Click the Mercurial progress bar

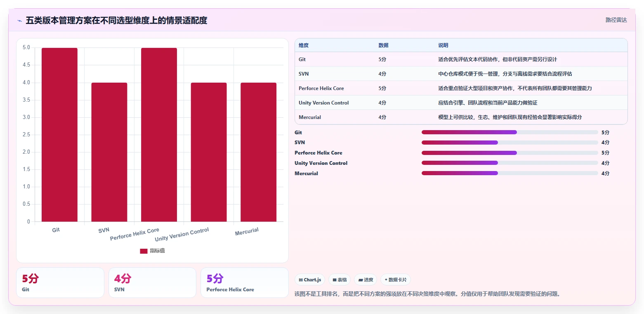point(510,173)
